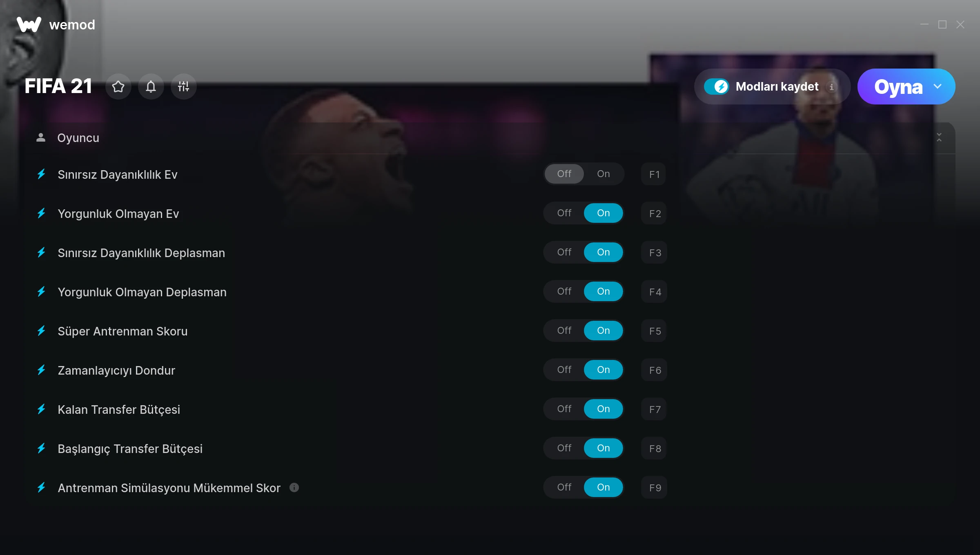Click lightning icon next to Zamanlayıcıyı Dondur

(41, 370)
